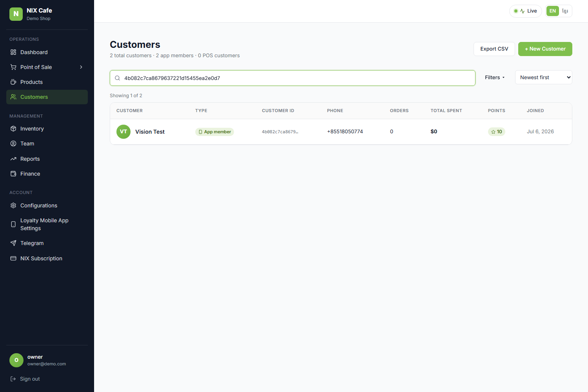Click the Live pulse icon
Image resolution: width=588 pixels, height=392 pixels.
click(x=522, y=11)
